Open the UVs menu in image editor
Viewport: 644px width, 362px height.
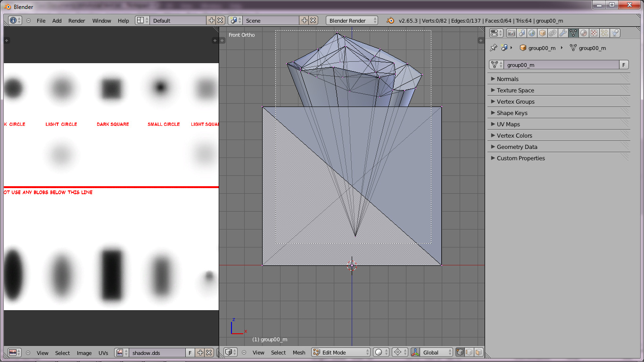tap(103, 353)
